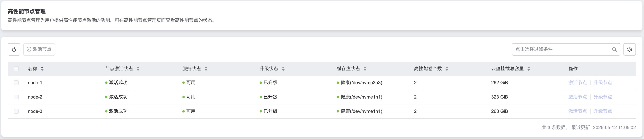644x139 pixels.
Task: Sort table by 云盘挂载总容量 column
Action: click(529, 69)
